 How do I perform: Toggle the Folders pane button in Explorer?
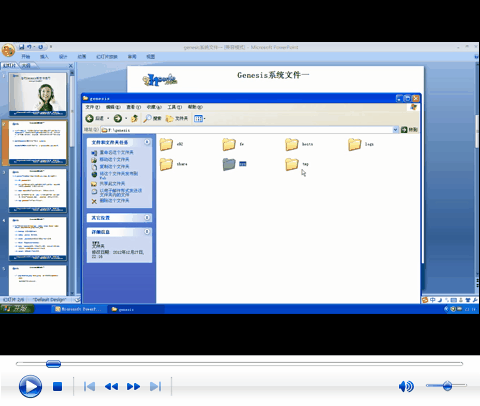click(177, 118)
